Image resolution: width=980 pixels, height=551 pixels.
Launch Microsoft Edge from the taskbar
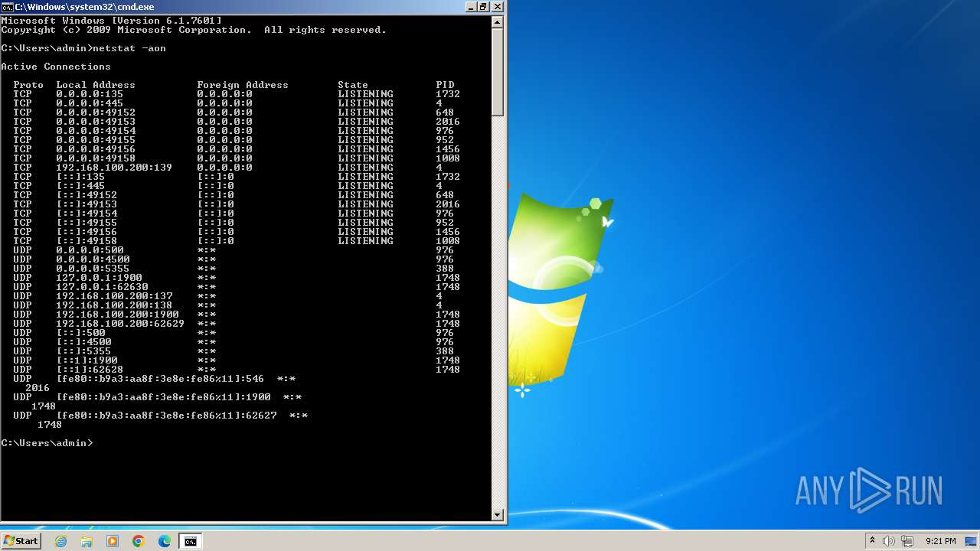(x=165, y=541)
